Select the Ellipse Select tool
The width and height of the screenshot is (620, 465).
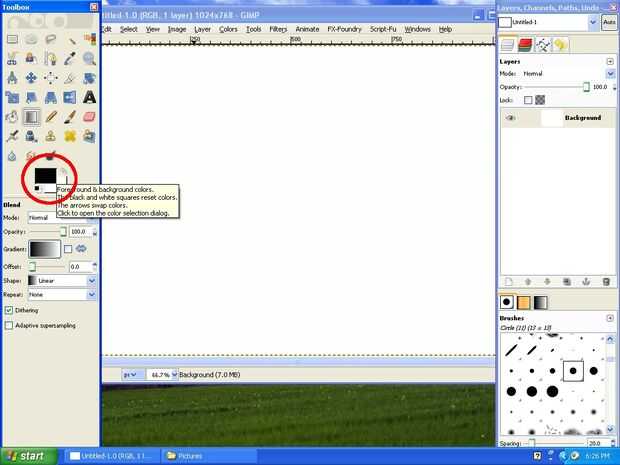(31, 39)
